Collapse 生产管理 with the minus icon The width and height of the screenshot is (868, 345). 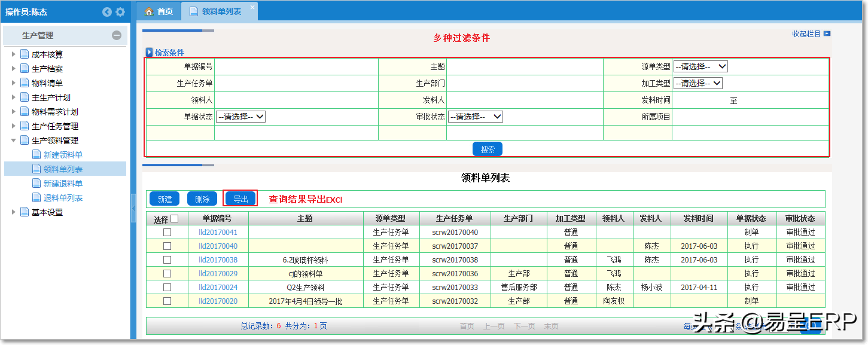tap(117, 35)
